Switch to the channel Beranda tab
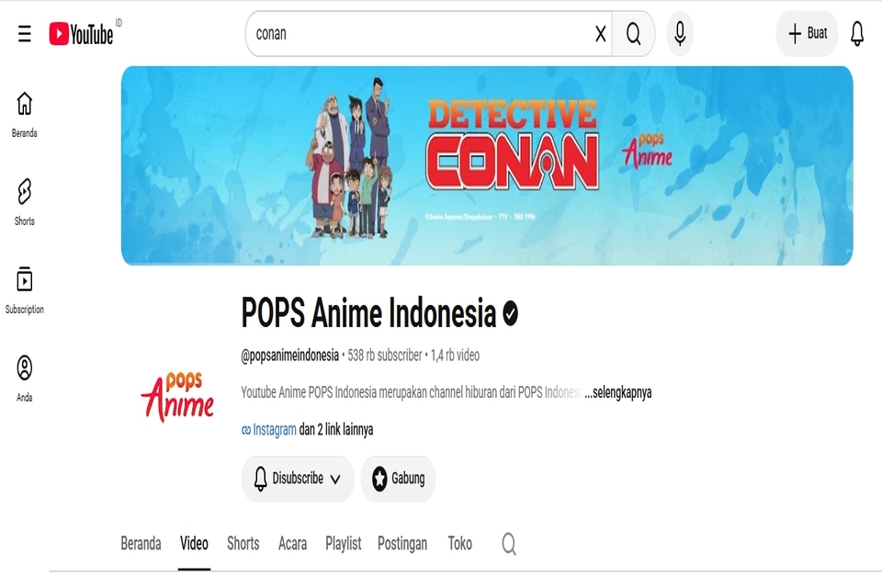This screenshot has width=882, height=588. 141,544
